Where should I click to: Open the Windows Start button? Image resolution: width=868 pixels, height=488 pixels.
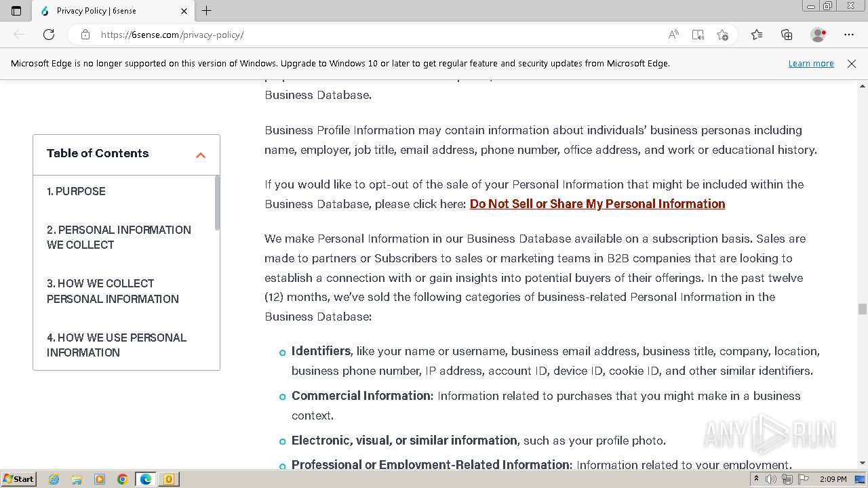[x=19, y=479]
